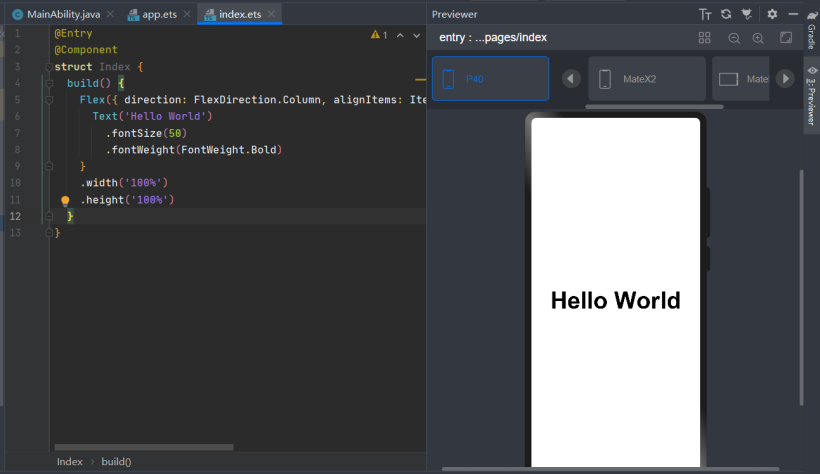
Task: Click the Index breadcrumb item
Action: click(70, 461)
